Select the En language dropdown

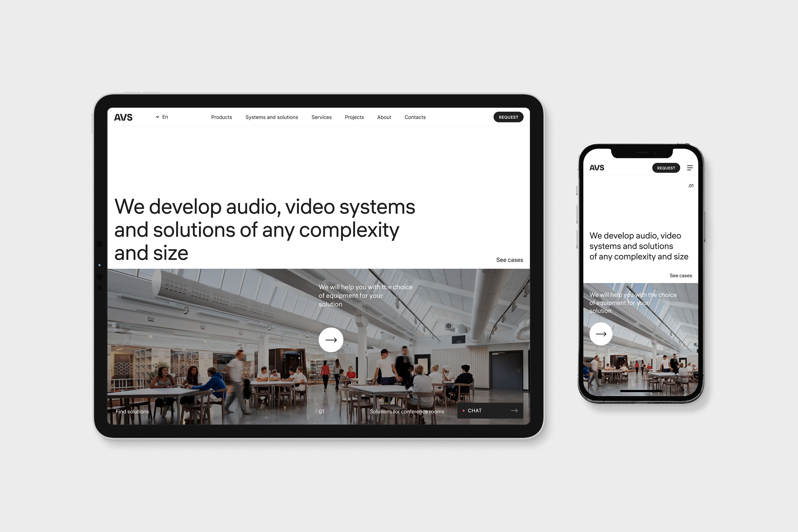click(x=165, y=117)
